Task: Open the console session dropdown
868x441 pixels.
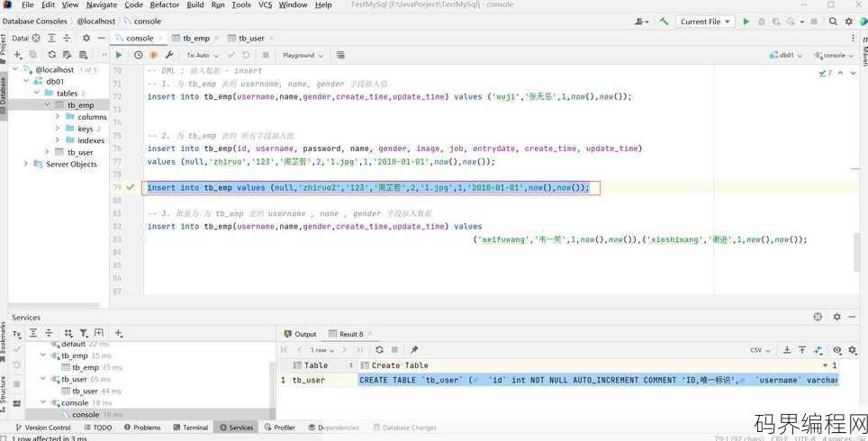Action: click(833, 55)
